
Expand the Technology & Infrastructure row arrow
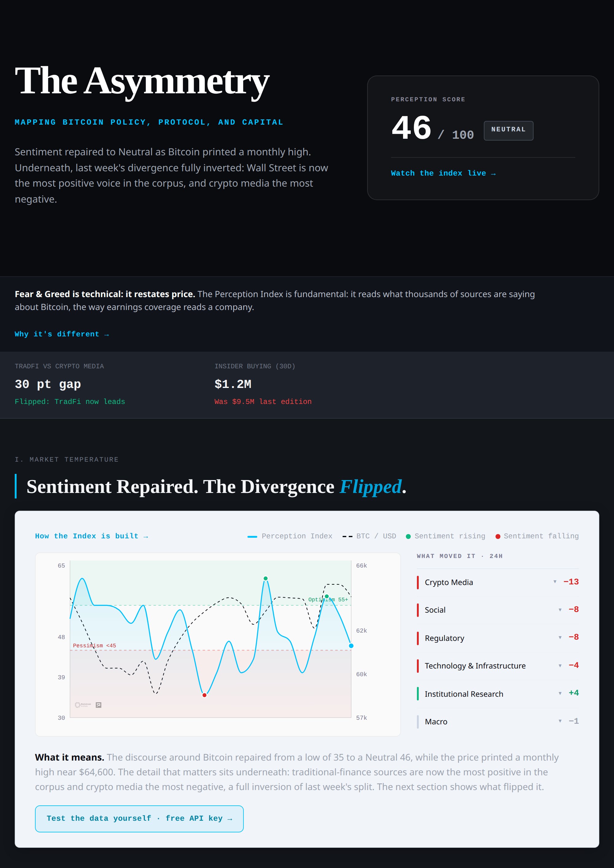coord(560,666)
